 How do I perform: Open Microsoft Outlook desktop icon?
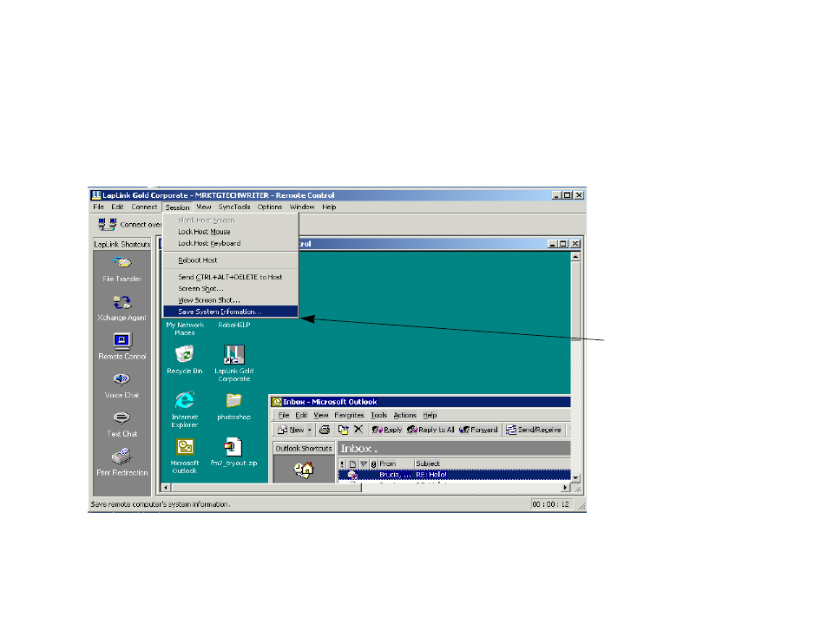[x=185, y=447]
